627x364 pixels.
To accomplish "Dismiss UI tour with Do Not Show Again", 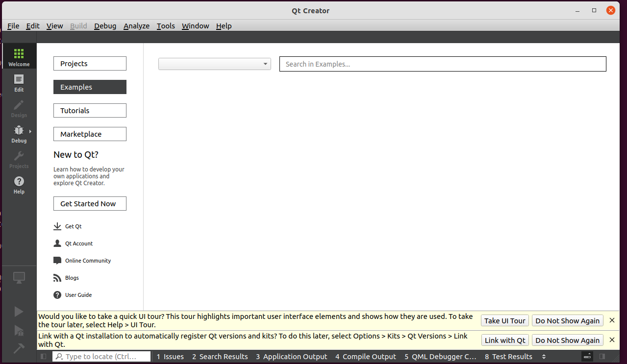I will [x=567, y=321].
